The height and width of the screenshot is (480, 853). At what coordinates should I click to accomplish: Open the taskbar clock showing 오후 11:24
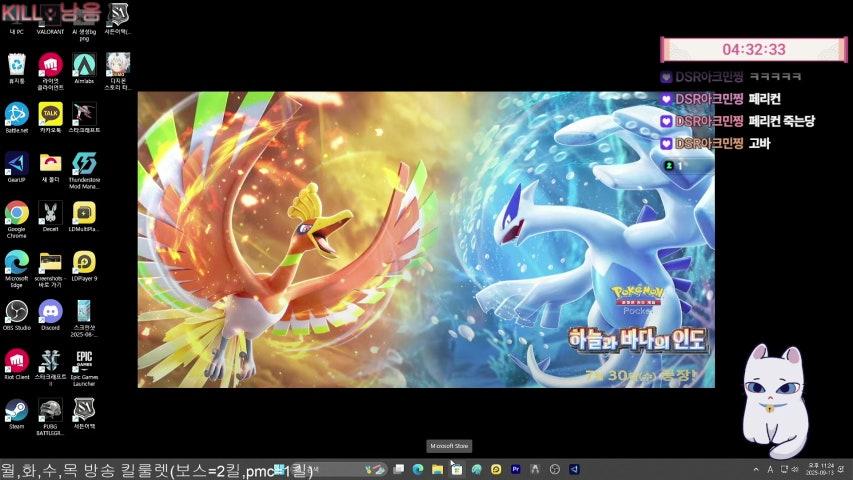click(x=820, y=469)
